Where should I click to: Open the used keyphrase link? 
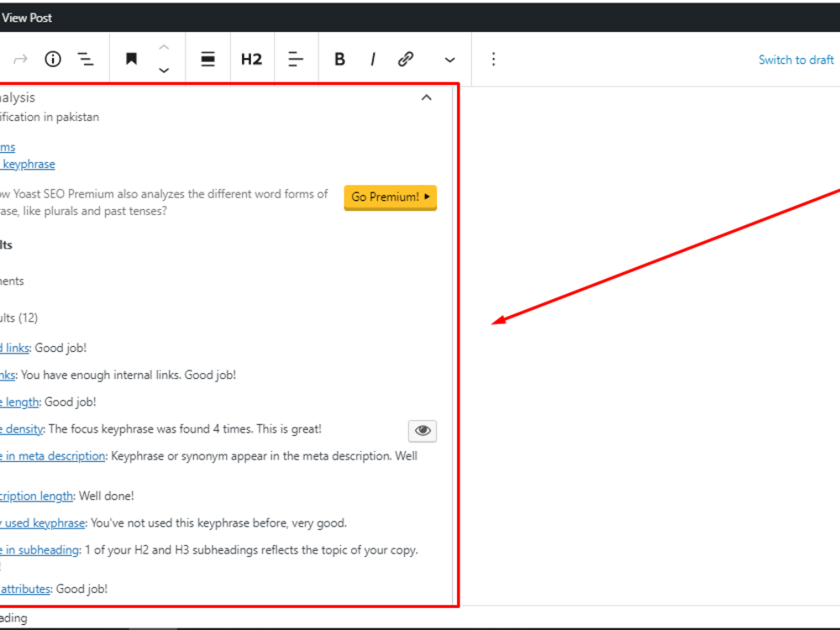click(42, 522)
